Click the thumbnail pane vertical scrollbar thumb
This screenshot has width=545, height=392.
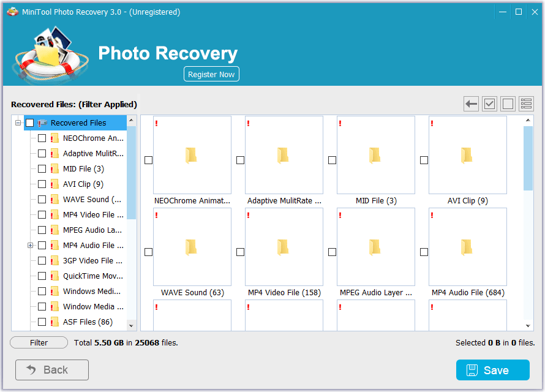[x=528, y=159]
